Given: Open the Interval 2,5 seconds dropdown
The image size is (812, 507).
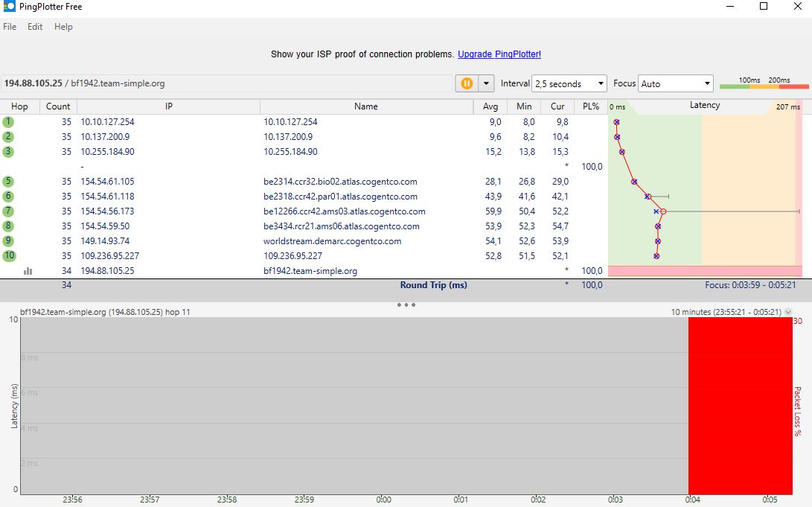Looking at the screenshot, I should 569,83.
